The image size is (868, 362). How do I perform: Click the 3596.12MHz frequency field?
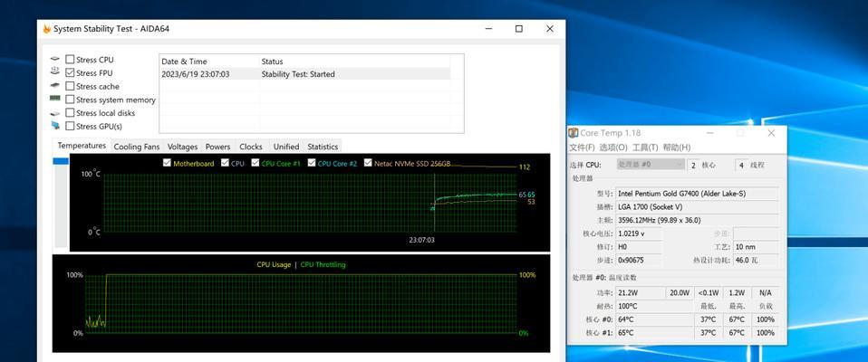[697, 221]
